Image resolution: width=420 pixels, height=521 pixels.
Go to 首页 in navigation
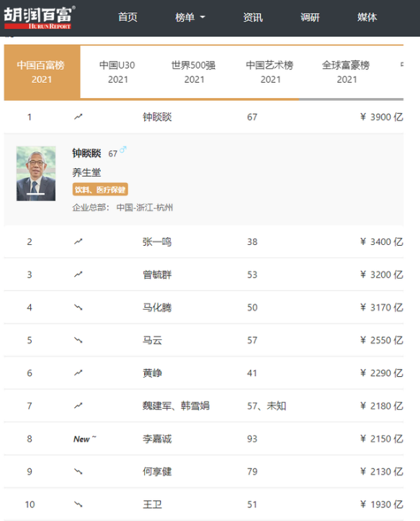click(x=128, y=17)
